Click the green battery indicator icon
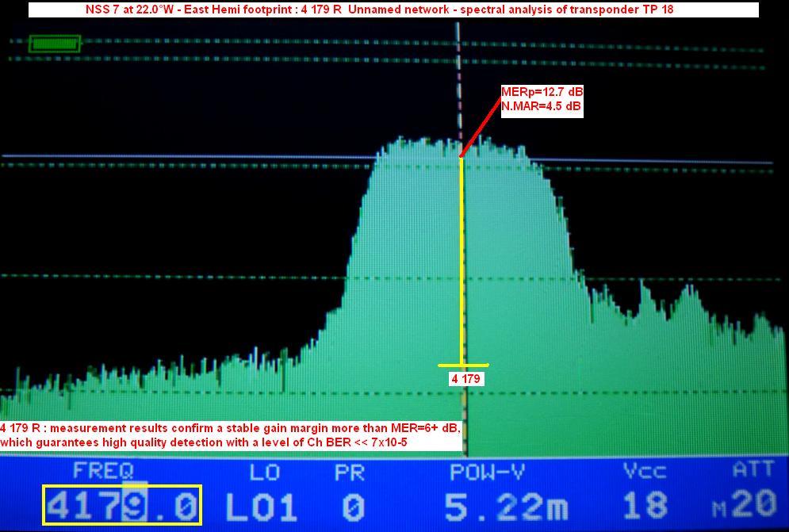Viewport: 789px width, 532px height. tap(54, 44)
